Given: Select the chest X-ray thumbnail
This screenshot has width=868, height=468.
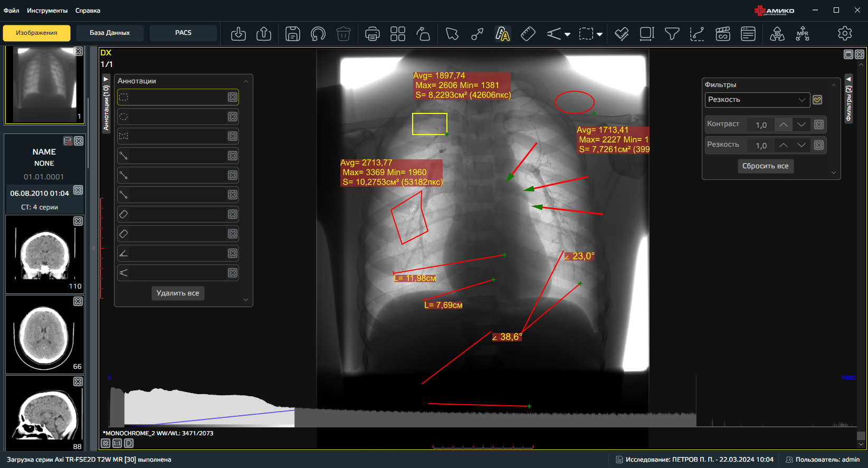Looking at the screenshot, I should tap(44, 85).
